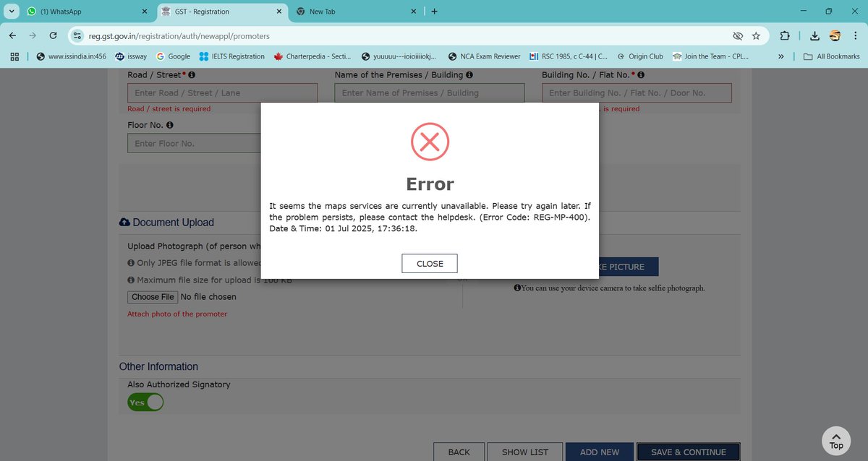This screenshot has width=868, height=461.
Task: Go back to the previous page
Action: [12, 35]
